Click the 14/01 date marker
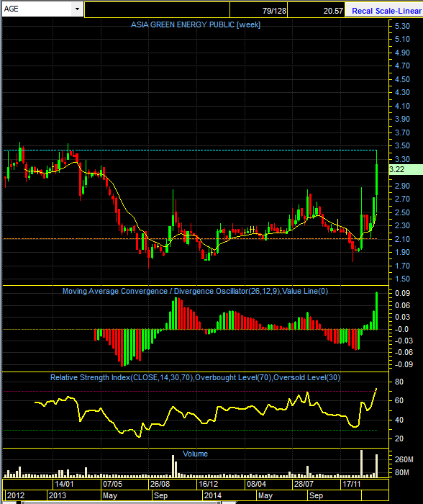The height and width of the screenshot is (504, 423). [64, 484]
